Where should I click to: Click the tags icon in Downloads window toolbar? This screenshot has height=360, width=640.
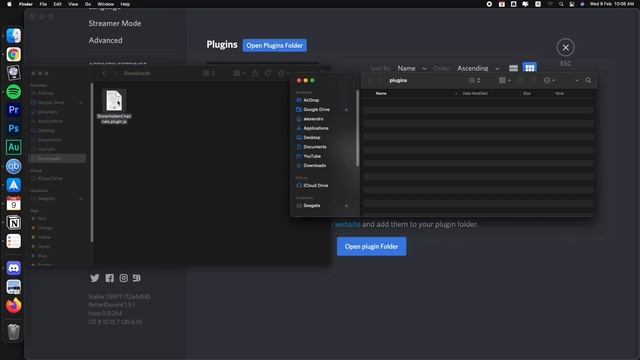(268, 73)
